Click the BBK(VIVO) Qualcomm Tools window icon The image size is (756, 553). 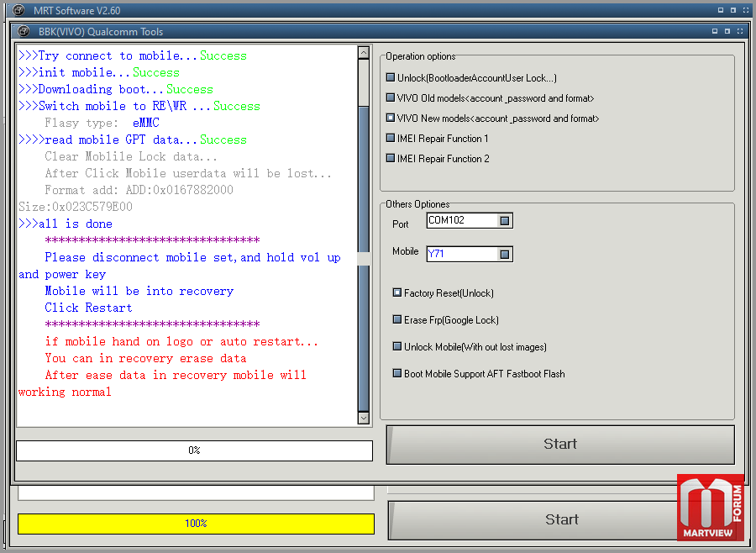(24, 32)
